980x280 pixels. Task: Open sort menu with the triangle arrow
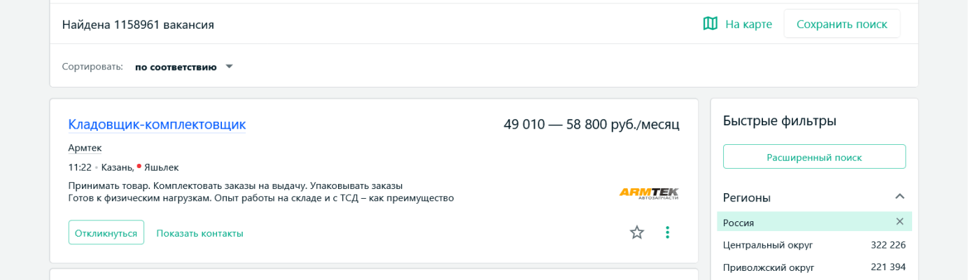click(x=229, y=66)
